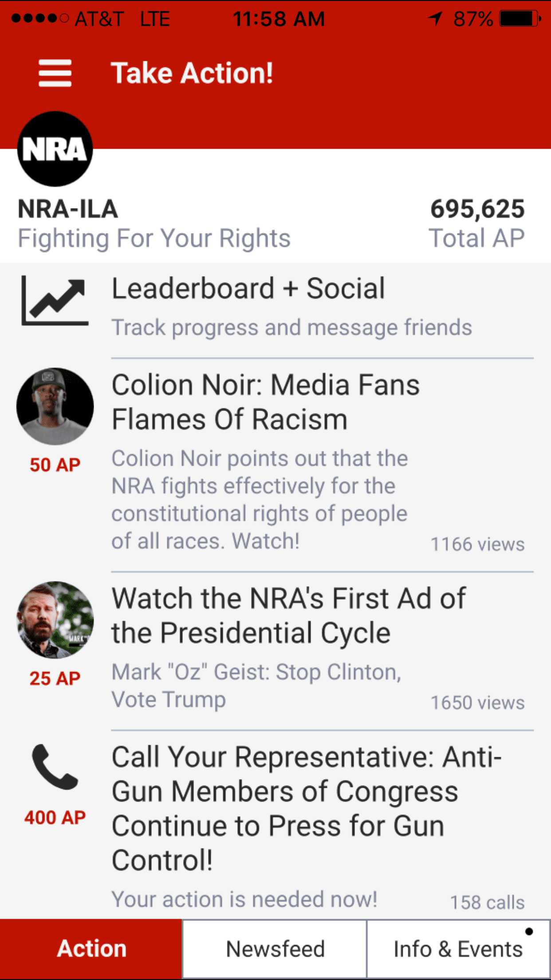The width and height of the screenshot is (551, 980).
Task: Open Leaderboard + Social title
Action: point(248,288)
